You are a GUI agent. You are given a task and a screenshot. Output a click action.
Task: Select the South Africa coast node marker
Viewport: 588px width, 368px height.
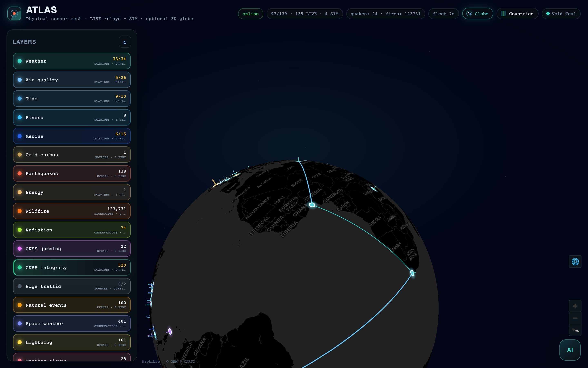(x=412, y=273)
